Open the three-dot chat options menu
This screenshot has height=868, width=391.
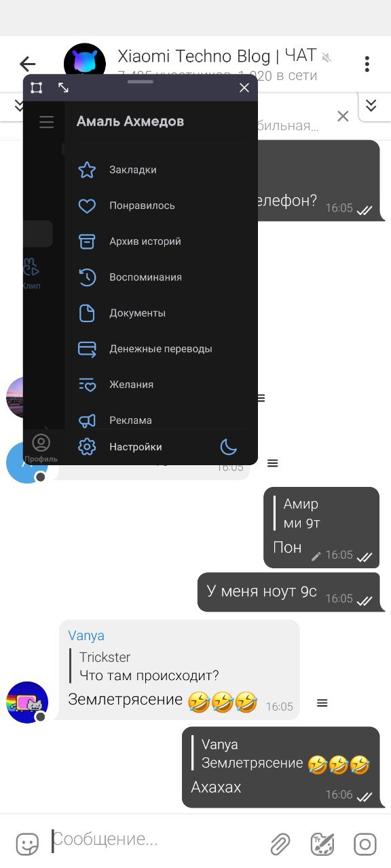pyautogui.click(x=367, y=64)
